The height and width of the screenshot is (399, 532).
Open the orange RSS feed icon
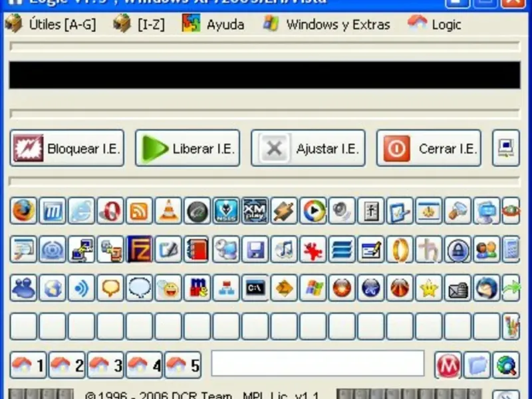[139, 211]
